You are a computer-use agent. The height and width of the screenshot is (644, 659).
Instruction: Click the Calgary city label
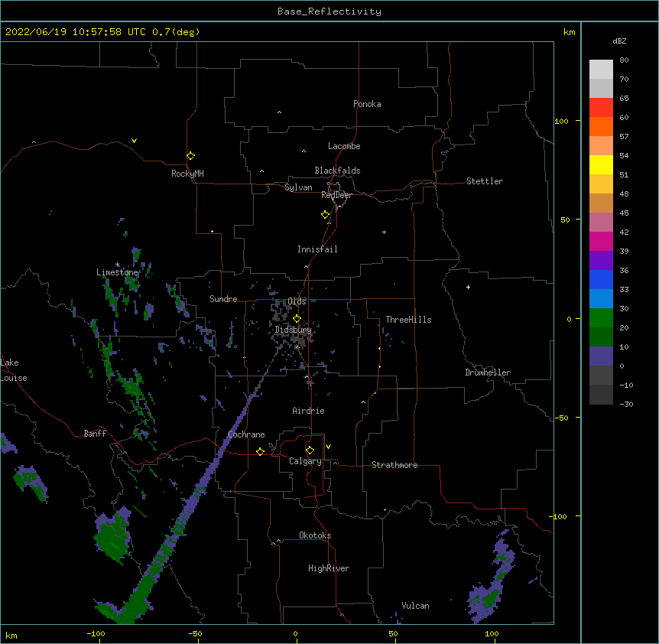(305, 461)
